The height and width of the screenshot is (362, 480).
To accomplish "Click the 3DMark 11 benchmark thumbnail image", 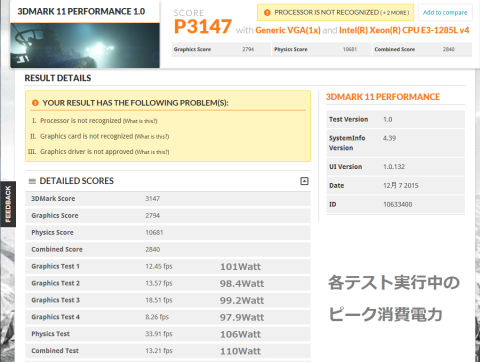I will point(85,46).
